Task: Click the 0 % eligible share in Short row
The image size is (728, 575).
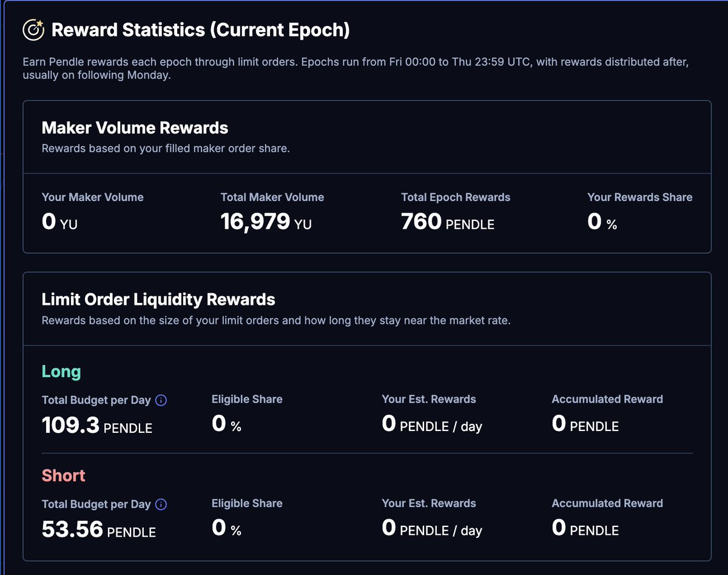Action: 227,528
